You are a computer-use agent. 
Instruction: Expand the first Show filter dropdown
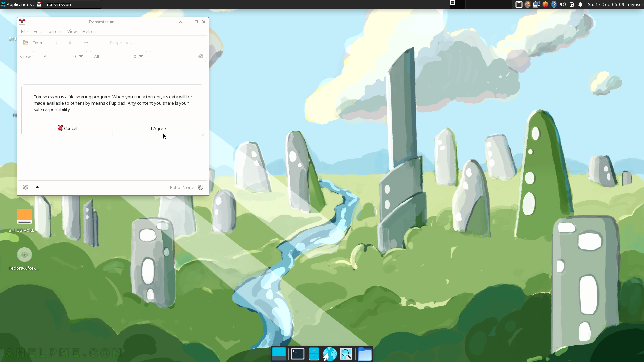coord(60,56)
